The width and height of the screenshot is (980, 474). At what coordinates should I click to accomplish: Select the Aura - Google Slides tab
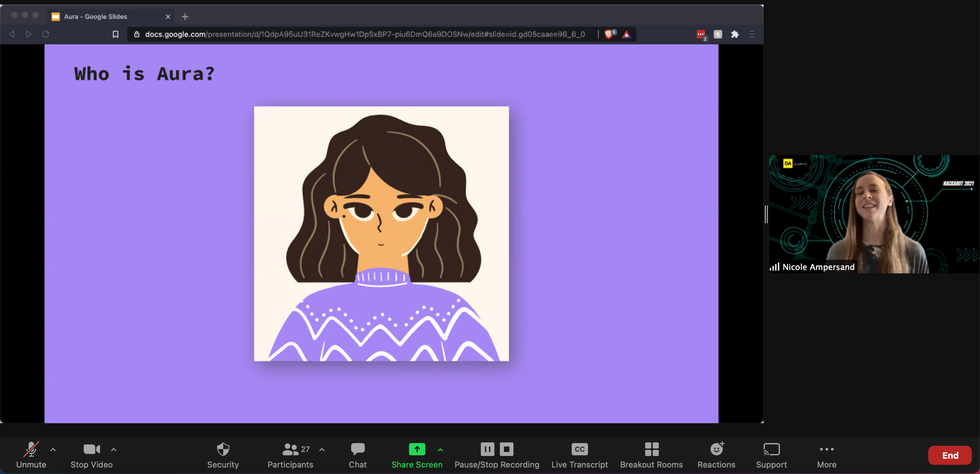[96, 16]
